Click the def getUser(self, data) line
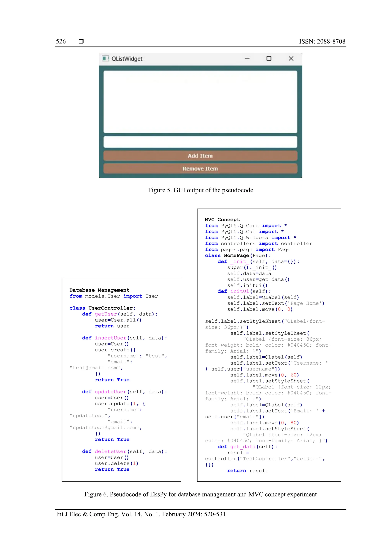 coord(120,314)
